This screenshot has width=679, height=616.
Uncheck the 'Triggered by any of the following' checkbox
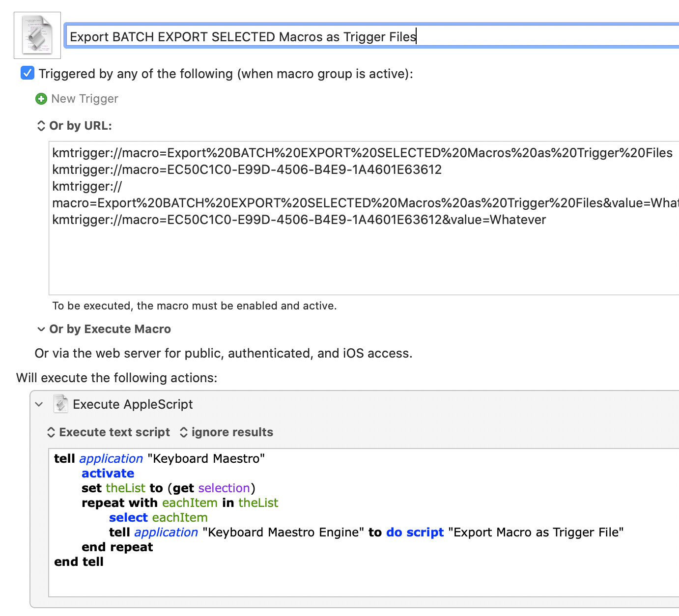click(28, 73)
